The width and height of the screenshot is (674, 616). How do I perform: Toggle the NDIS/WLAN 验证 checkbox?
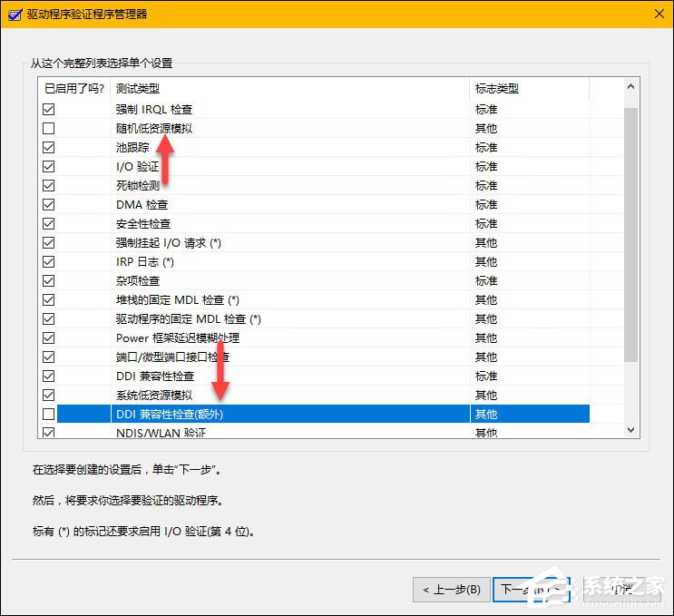[x=49, y=433]
